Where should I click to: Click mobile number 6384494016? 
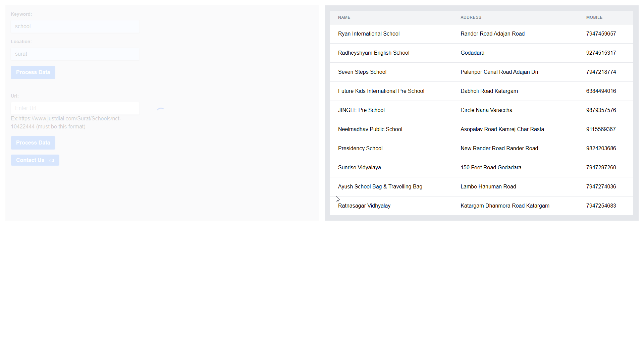[x=601, y=91]
